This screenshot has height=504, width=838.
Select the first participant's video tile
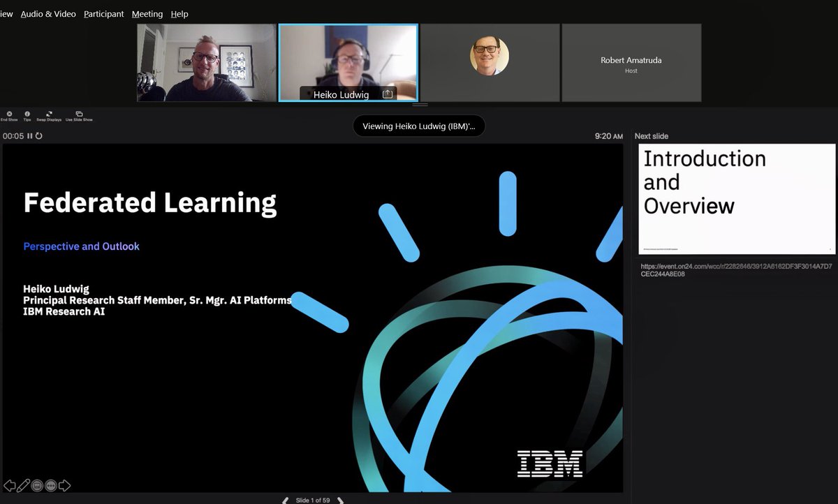(x=207, y=63)
